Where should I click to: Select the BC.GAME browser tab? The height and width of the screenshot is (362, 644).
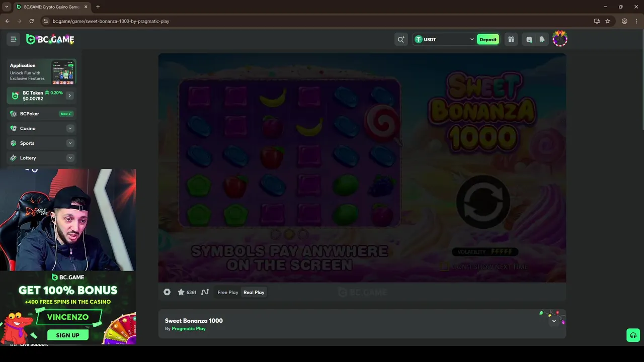51,7
